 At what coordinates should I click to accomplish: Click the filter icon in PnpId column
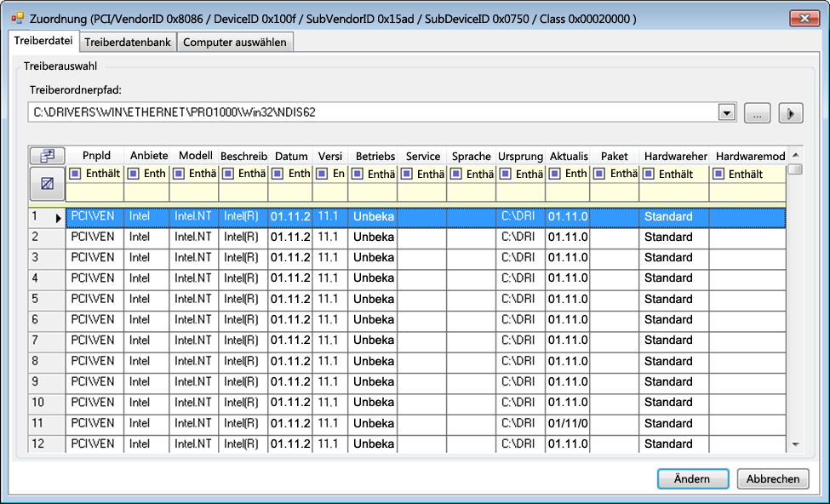coord(75,174)
